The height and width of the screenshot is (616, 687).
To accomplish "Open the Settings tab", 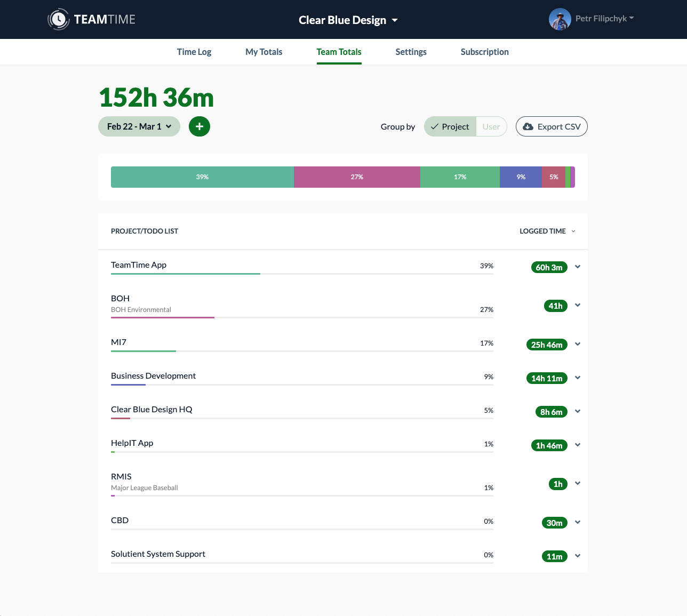I will 411,52.
